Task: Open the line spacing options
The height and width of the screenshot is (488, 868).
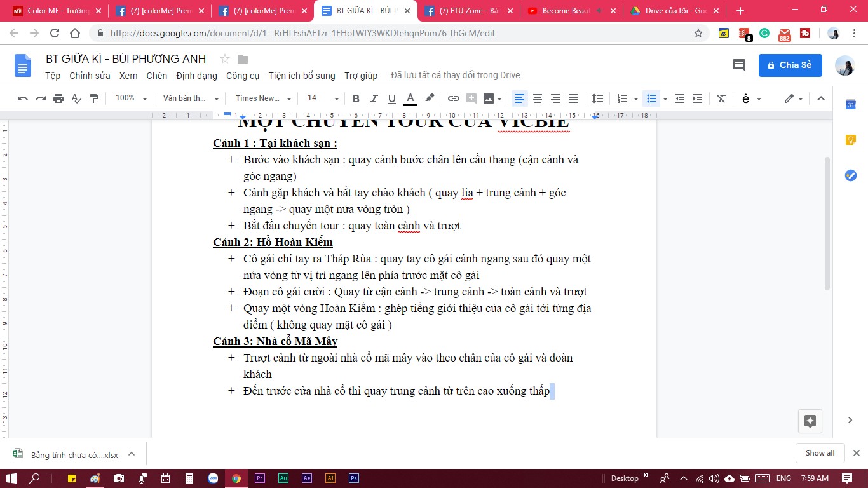Action: tap(598, 98)
